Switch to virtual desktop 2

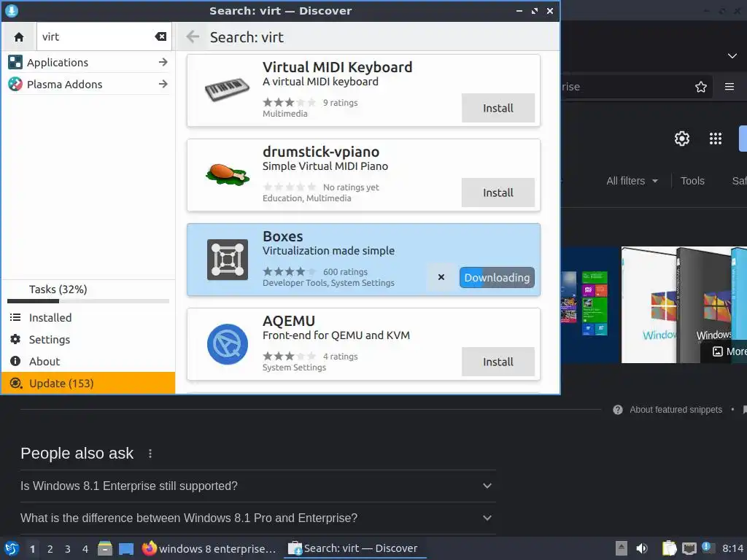coord(50,549)
